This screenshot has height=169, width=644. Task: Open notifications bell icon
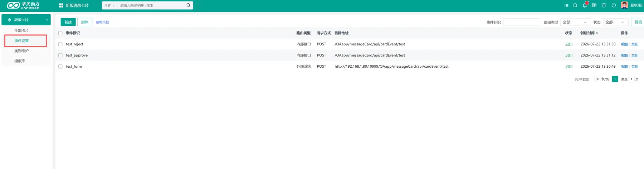585,5
